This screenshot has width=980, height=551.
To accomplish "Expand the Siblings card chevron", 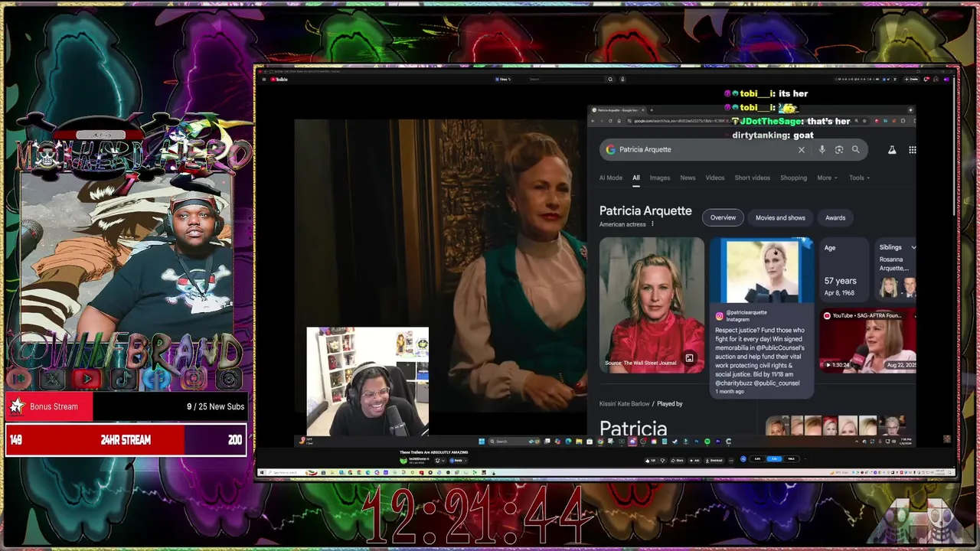I will pyautogui.click(x=913, y=247).
